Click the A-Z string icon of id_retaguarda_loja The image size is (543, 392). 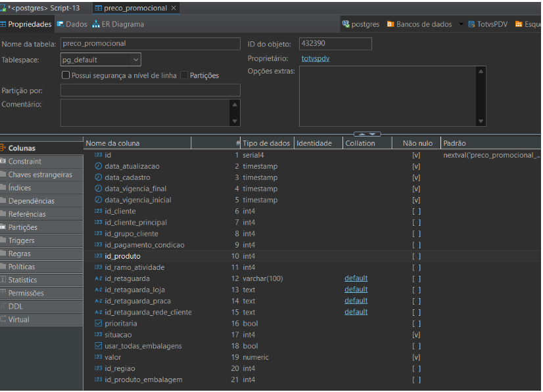[x=99, y=290]
